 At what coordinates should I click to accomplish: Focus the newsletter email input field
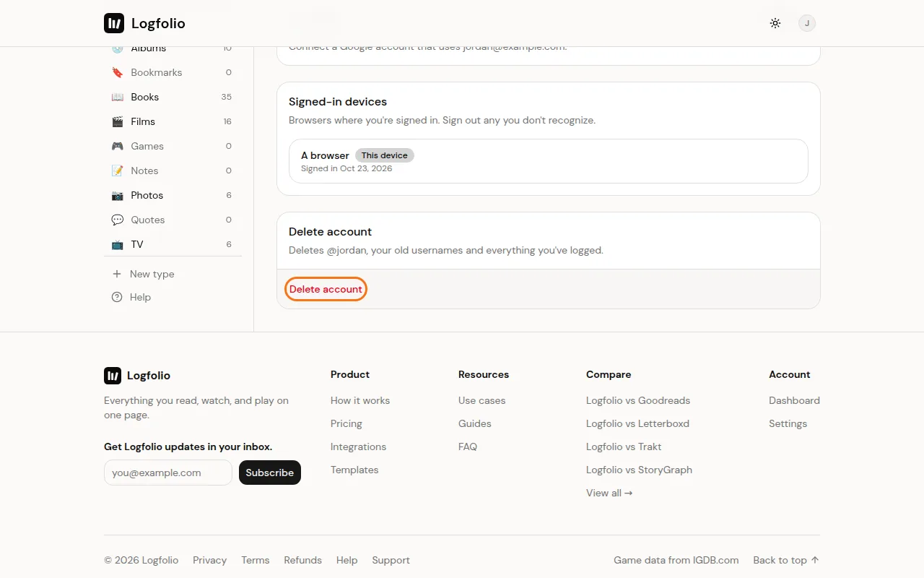coord(168,473)
